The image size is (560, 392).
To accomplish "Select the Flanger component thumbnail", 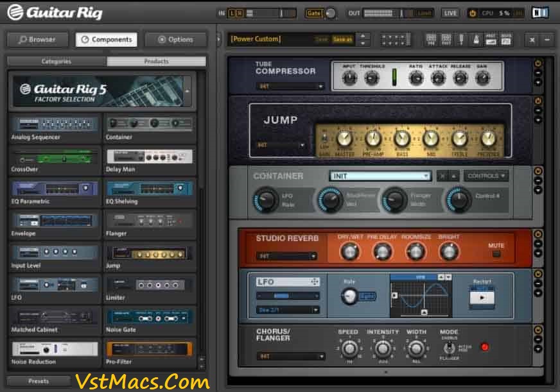I will click(150, 218).
